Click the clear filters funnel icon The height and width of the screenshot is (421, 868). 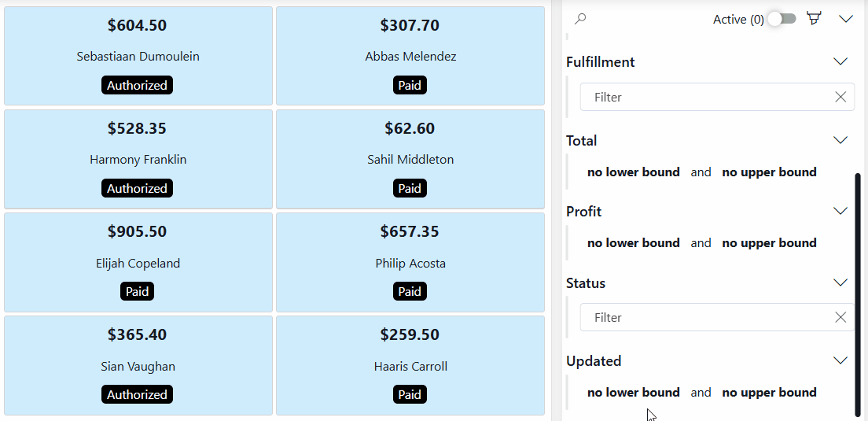pyautogui.click(x=814, y=18)
